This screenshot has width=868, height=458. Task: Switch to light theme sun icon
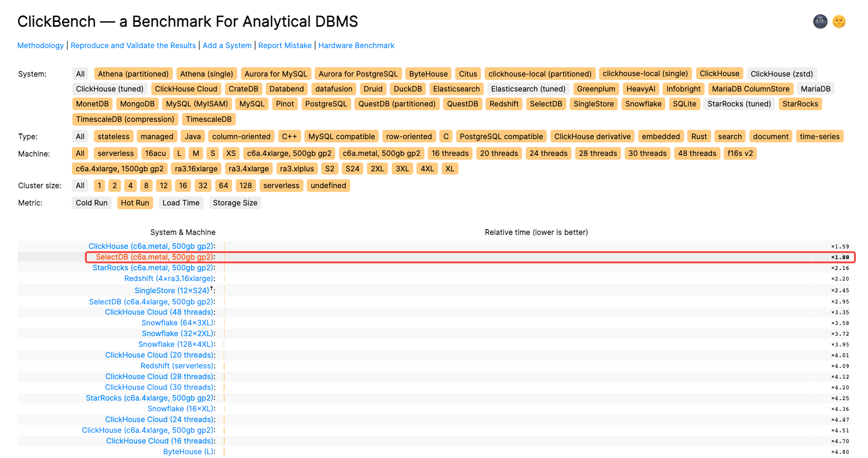click(x=839, y=21)
